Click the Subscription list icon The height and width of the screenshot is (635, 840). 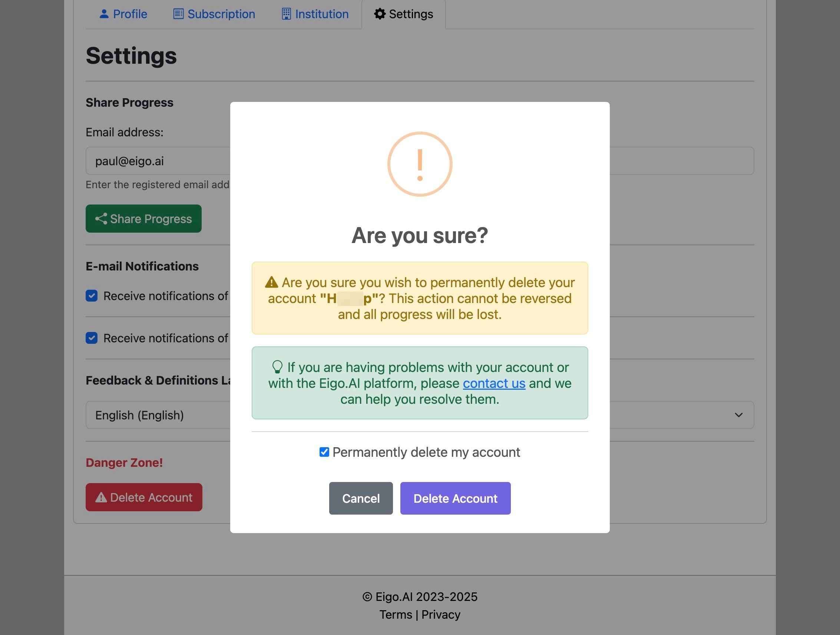tap(178, 14)
